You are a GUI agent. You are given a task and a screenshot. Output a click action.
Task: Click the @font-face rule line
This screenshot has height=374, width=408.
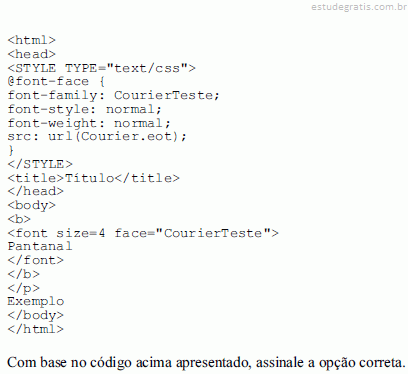click(x=56, y=82)
